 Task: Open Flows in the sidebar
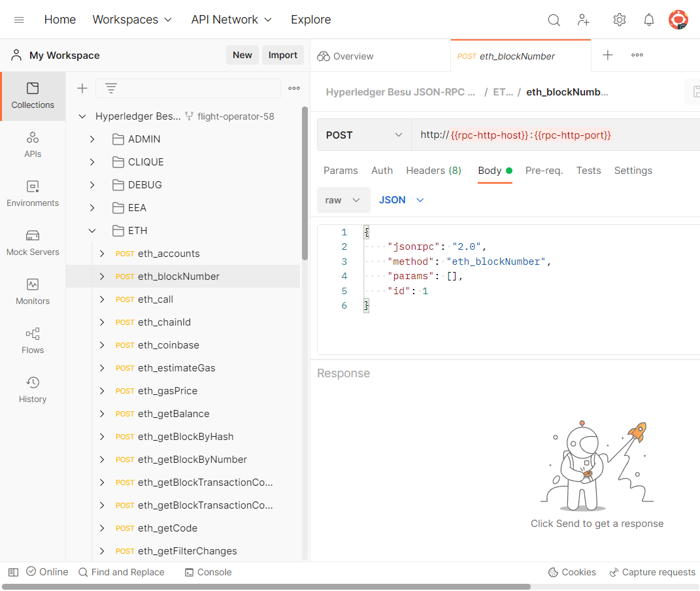(x=33, y=341)
